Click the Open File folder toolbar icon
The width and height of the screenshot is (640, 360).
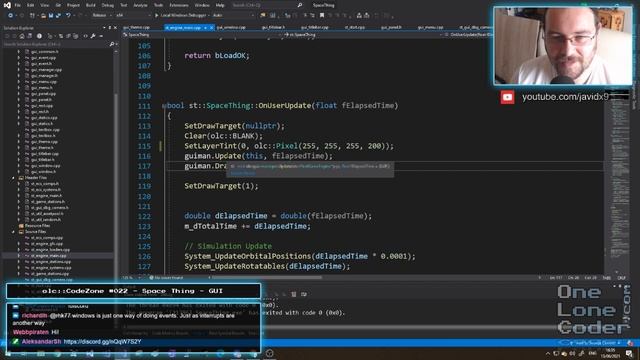(x=43, y=15)
